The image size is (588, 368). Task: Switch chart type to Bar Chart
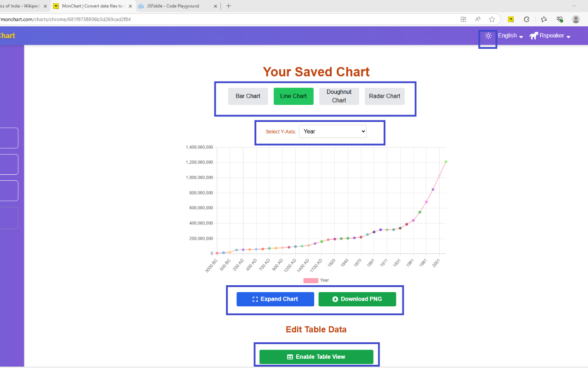pos(248,96)
